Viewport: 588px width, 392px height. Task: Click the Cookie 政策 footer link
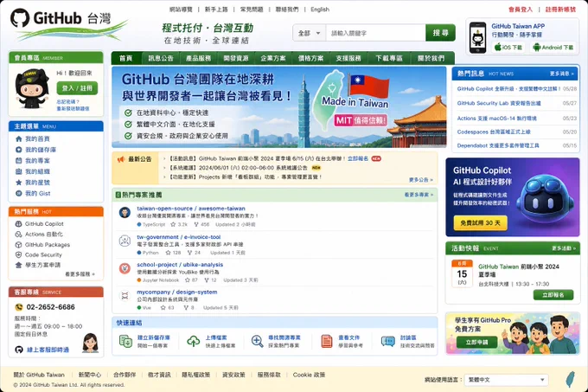pos(309,375)
